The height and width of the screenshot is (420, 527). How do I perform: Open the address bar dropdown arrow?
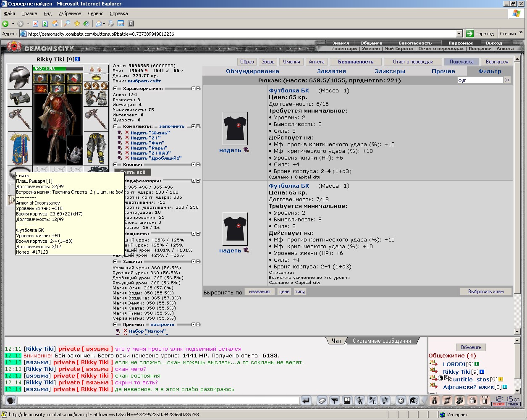click(x=459, y=34)
